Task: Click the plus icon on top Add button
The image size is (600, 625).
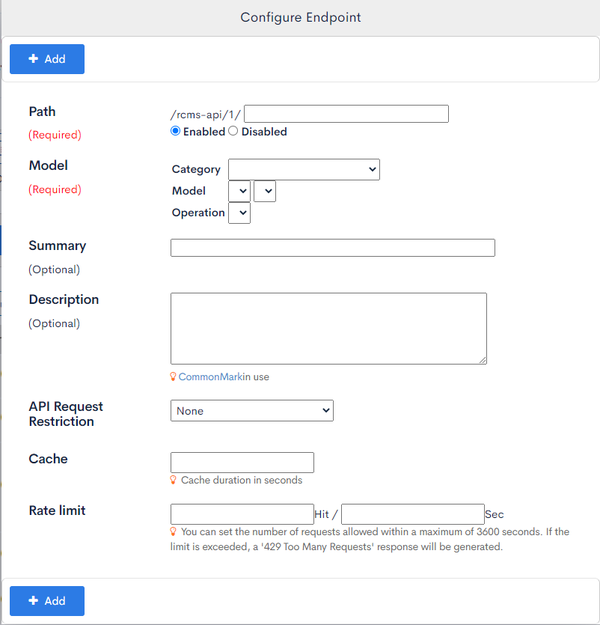Action: 33,59
